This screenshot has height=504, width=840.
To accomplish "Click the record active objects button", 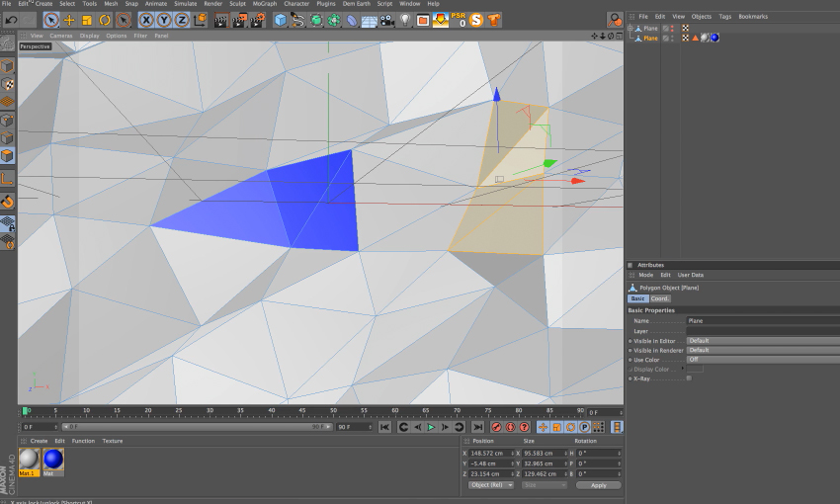I will pos(497,427).
